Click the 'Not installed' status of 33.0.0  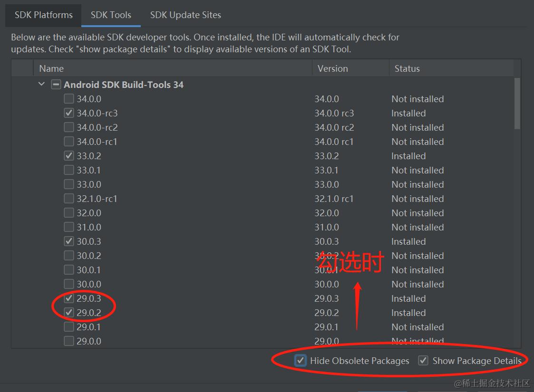(417, 184)
